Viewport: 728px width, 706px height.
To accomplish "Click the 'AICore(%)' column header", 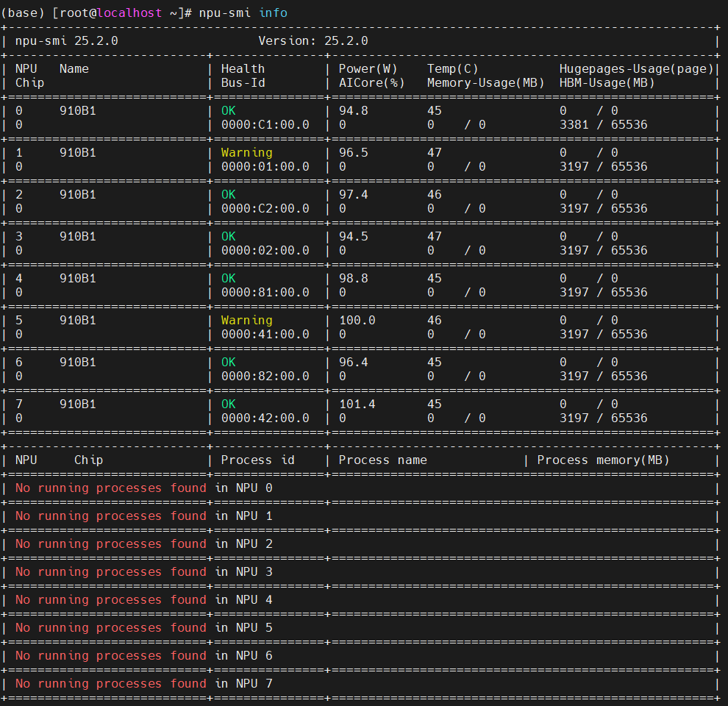I will [372, 82].
